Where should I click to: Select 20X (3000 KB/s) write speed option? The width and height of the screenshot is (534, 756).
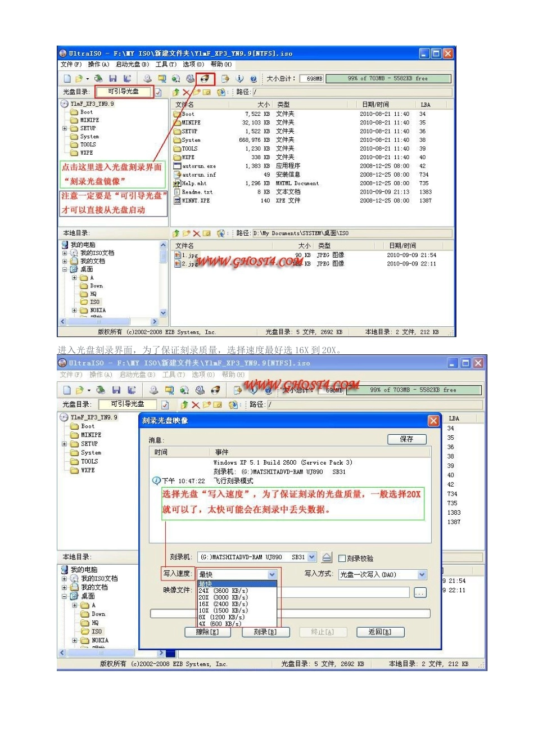click(237, 597)
